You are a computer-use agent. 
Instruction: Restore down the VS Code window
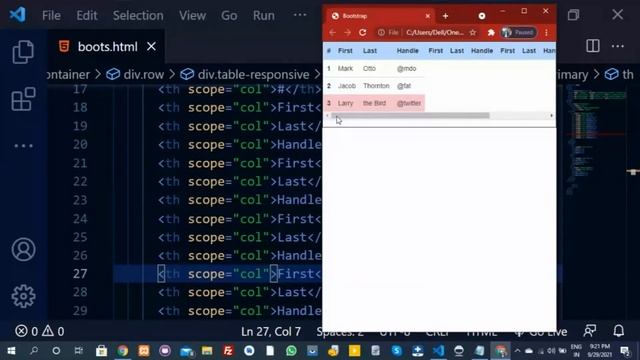click(x=573, y=15)
